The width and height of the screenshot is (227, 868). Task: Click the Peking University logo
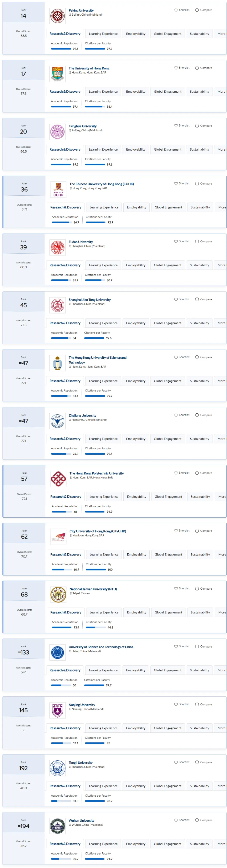[58, 16]
